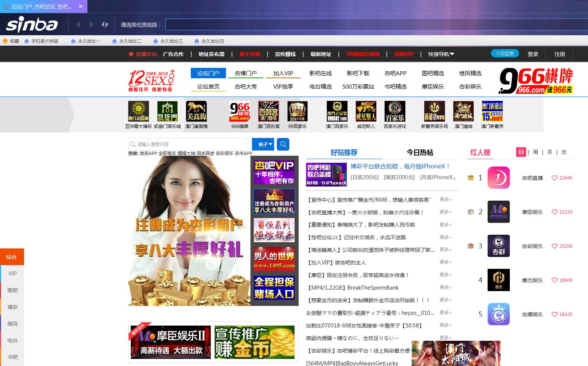Open the rank 3 杏彩 app icon
Image resolution: width=588 pixels, height=366 pixels.
498,246
